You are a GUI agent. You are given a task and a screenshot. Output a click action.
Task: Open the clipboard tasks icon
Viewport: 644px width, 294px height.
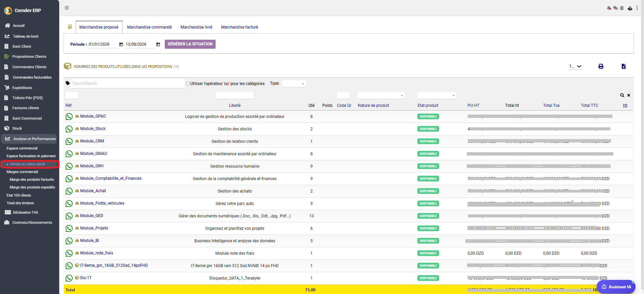tap(622, 8)
